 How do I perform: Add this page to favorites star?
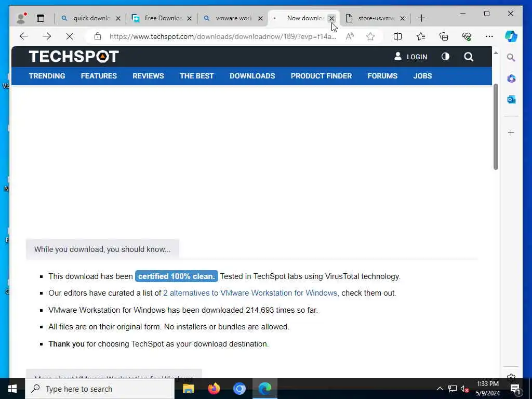(x=370, y=36)
